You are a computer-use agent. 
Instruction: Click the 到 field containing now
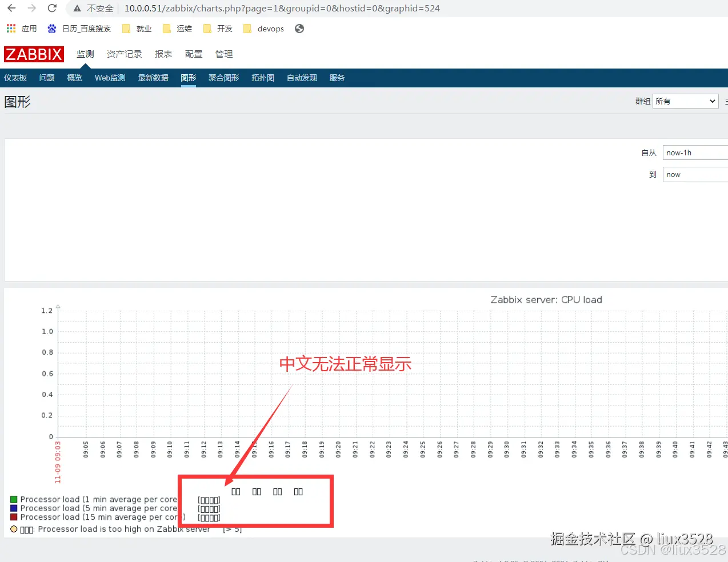tap(695, 175)
